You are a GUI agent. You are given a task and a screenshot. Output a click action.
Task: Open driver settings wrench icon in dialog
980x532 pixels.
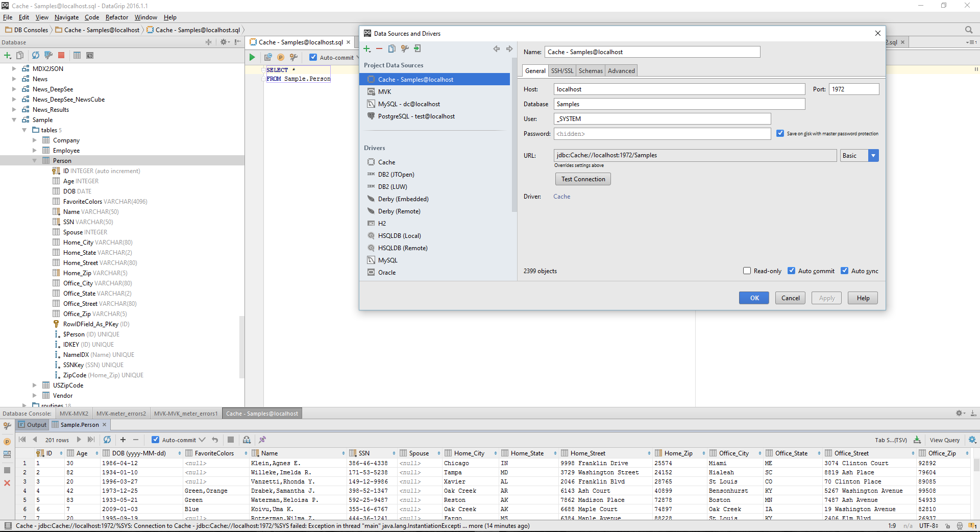coord(405,49)
